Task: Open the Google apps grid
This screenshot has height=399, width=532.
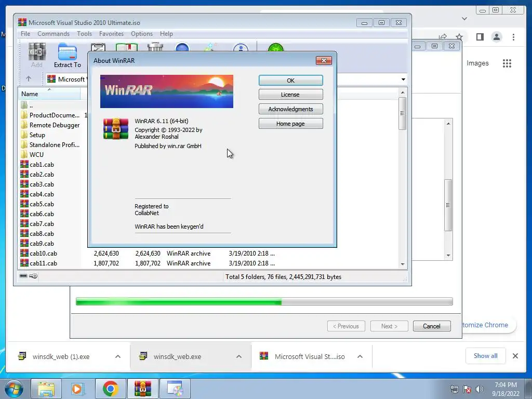Action: click(507, 63)
